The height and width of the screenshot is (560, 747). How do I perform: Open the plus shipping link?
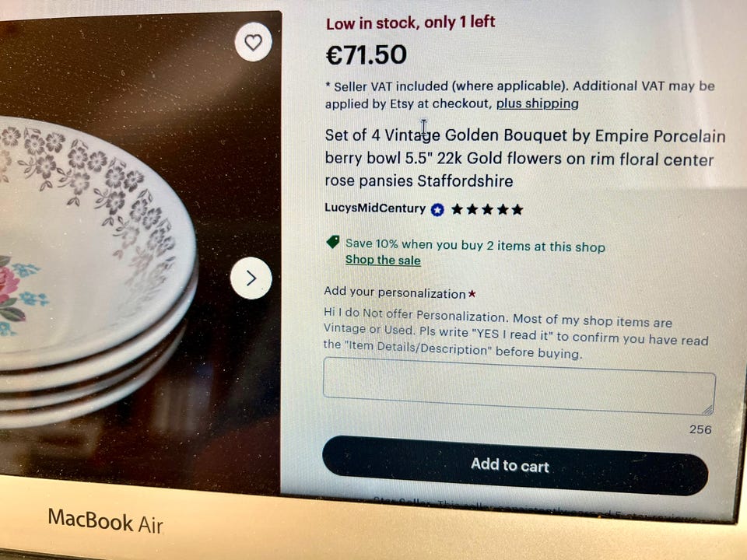click(538, 103)
